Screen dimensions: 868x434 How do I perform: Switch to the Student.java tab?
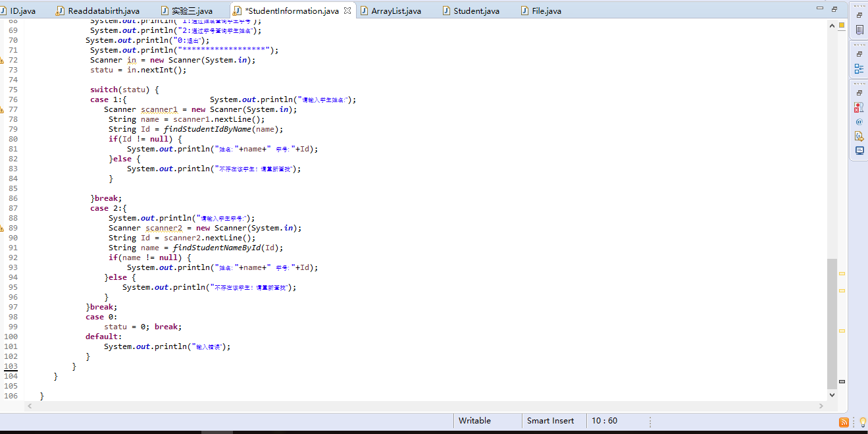(471, 11)
